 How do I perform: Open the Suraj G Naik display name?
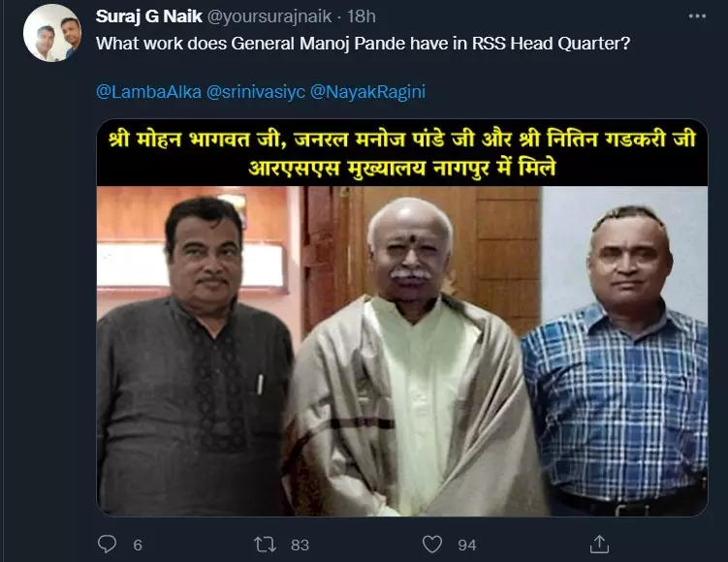click(148, 16)
